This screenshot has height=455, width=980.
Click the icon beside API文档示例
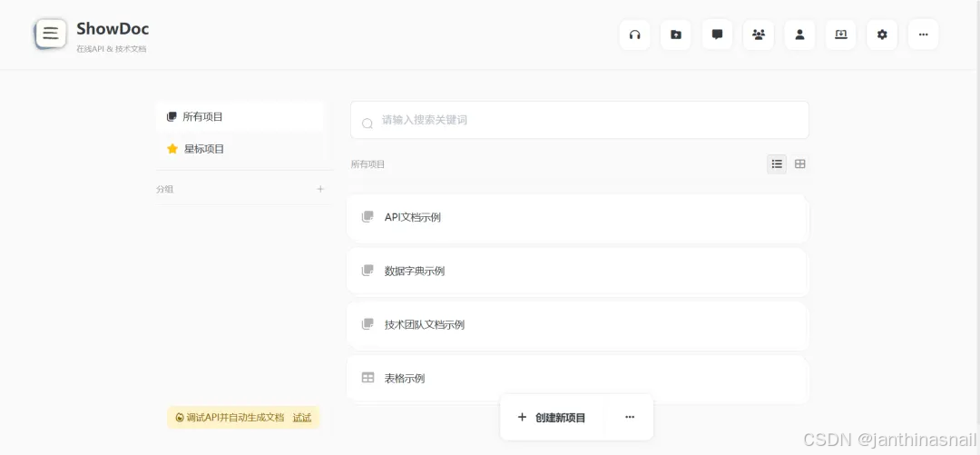[367, 216]
